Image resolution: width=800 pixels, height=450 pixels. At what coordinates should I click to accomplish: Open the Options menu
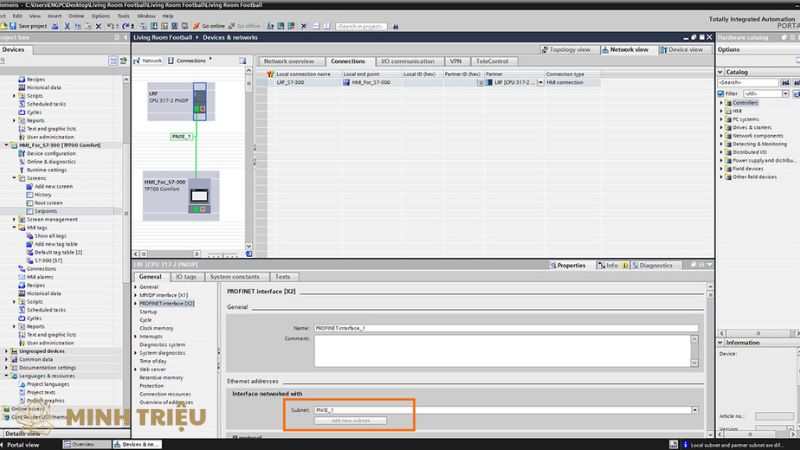[x=100, y=16]
